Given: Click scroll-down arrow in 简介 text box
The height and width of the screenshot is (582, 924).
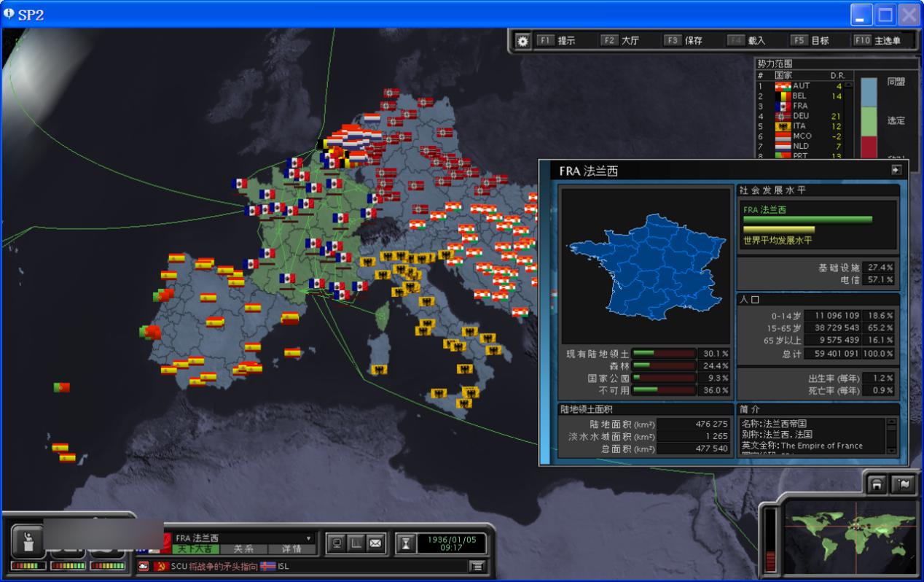Looking at the screenshot, I should click(891, 450).
